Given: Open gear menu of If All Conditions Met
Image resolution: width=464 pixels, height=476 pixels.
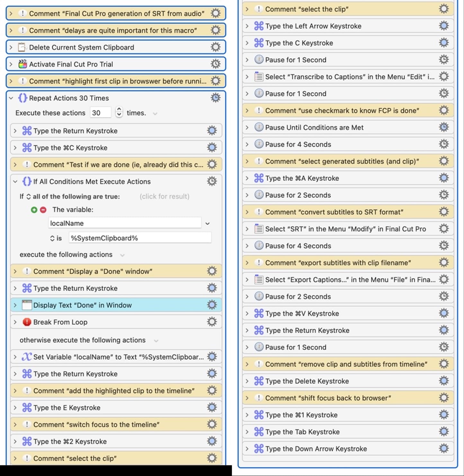Looking at the screenshot, I should 212,181.
